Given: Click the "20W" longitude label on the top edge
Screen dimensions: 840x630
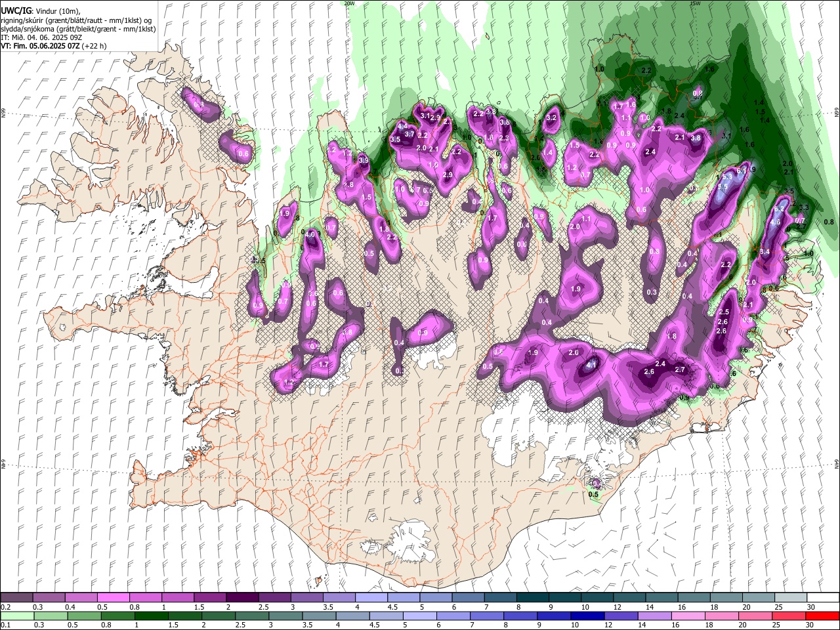Looking at the screenshot, I should pyautogui.click(x=349, y=3).
